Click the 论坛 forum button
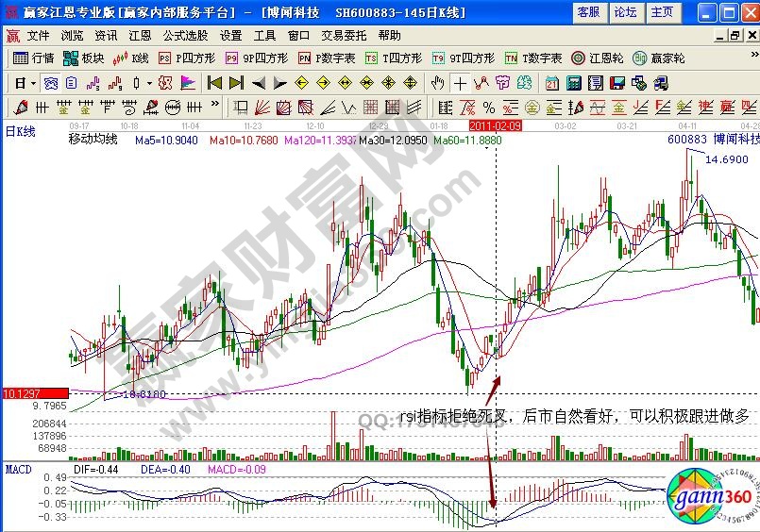The height and width of the screenshot is (532, 760). pos(625,11)
